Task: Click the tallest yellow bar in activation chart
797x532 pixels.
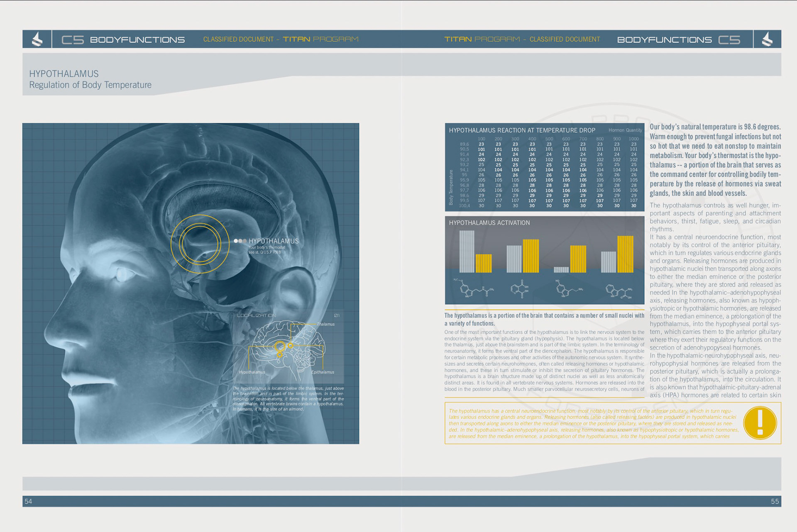Action: [625, 254]
